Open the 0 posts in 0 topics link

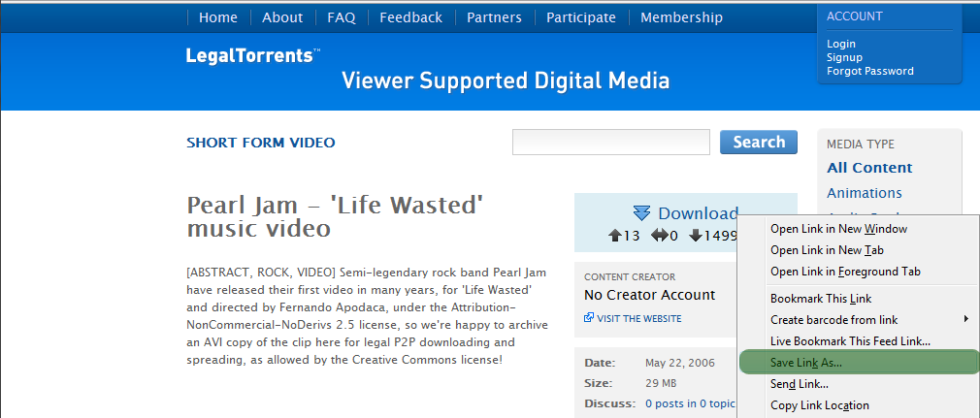point(691,403)
